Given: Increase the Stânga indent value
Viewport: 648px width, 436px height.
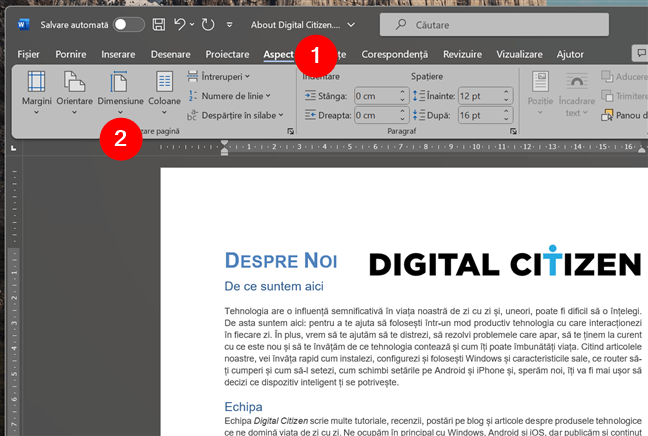Looking at the screenshot, I should [403, 92].
